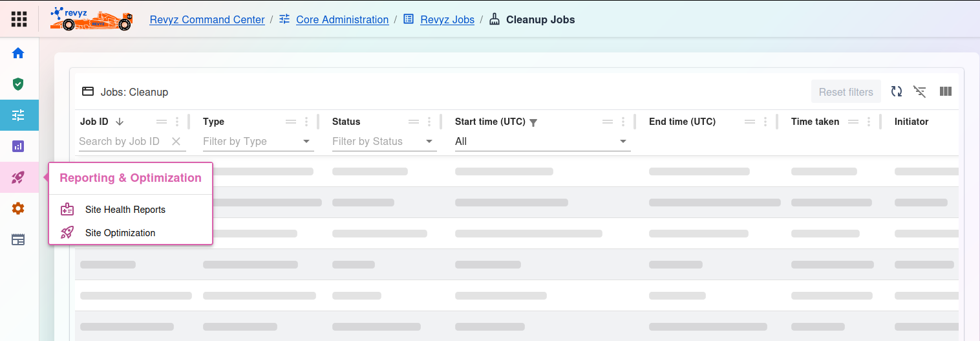Open the green shield security icon

click(x=18, y=84)
